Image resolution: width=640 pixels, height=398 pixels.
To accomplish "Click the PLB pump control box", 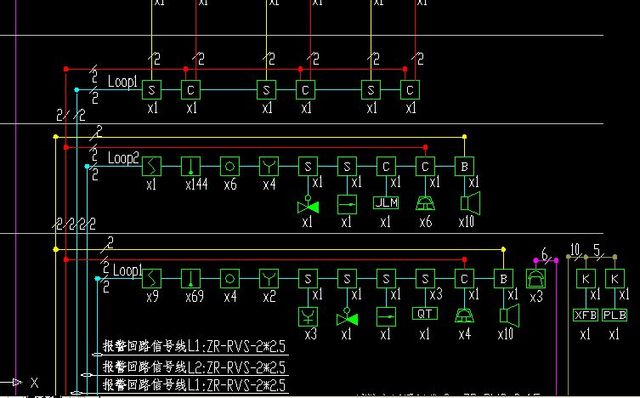I will 614,315.
